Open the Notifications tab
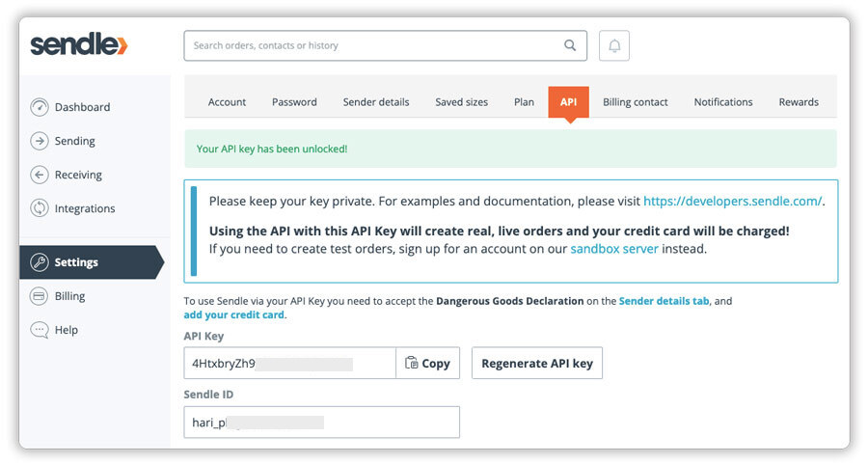 coord(723,102)
